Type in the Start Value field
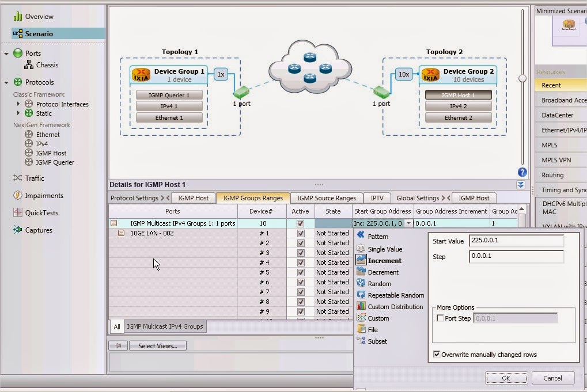The width and height of the screenshot is (587, 392). 516,241
